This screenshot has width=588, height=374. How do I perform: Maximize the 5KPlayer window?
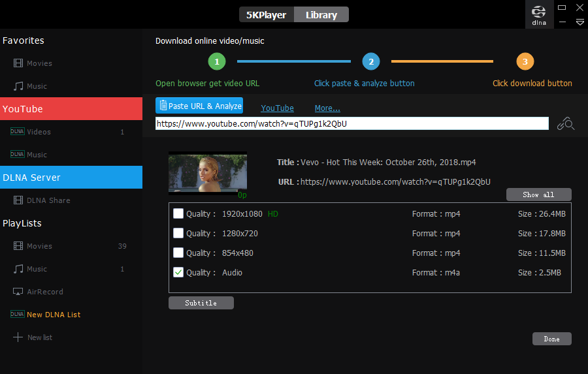562,7
